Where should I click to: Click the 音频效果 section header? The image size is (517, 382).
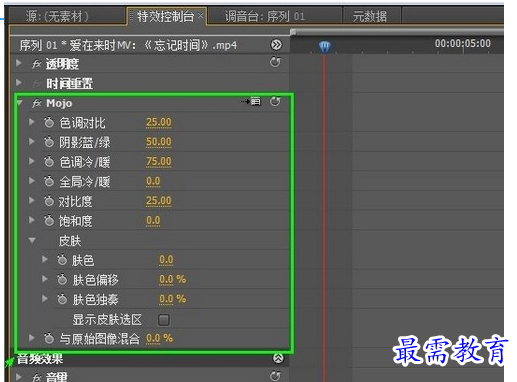coord(40,359)
